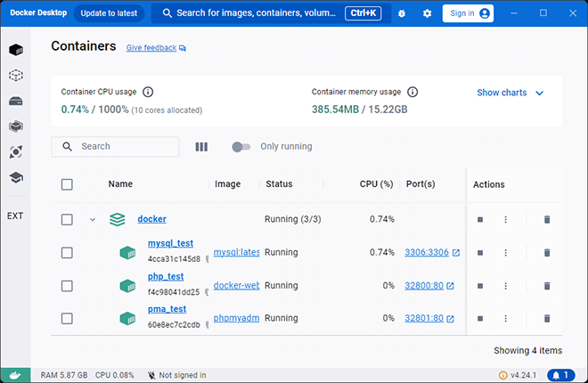This screenshot has height=383, width=588.
Task: Open the column chooser icon
Action: [201, 147]
